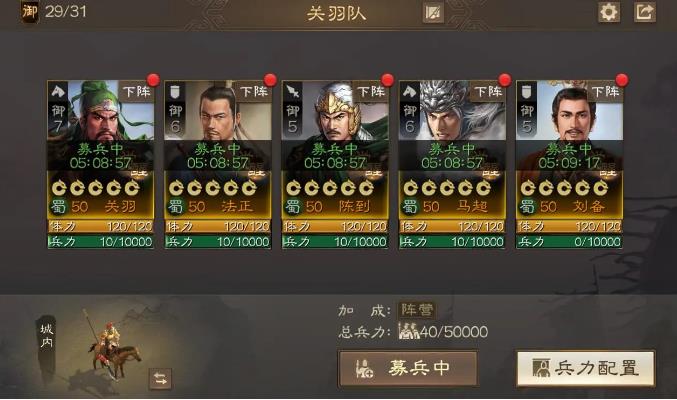Open the 兵力配置 troop allocation button

(585, 368)
